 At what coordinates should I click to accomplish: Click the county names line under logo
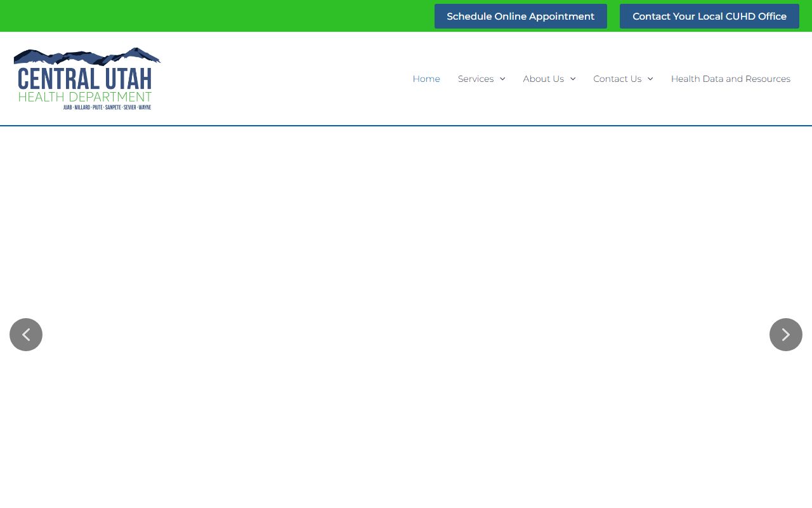(107, 107)
